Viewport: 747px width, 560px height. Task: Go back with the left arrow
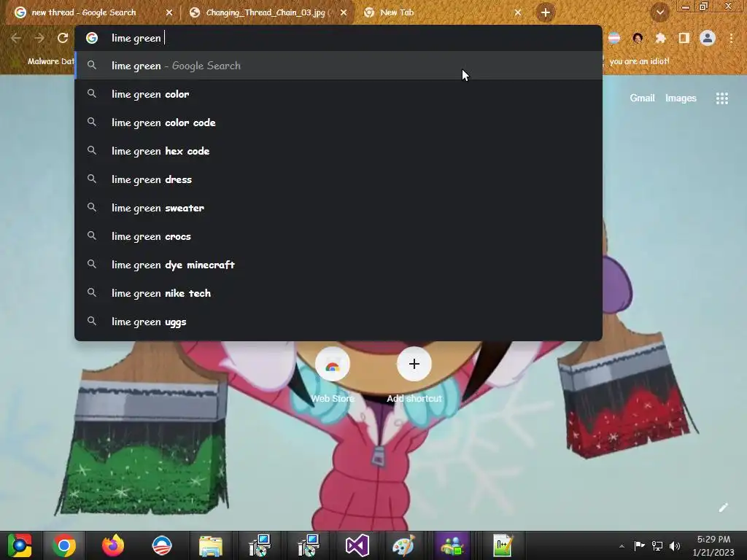pos(16,38)
